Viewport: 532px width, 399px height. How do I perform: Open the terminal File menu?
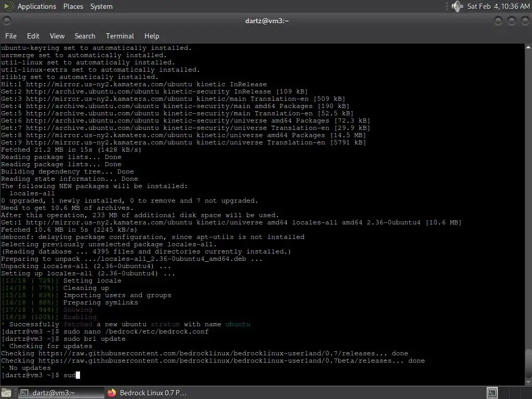coord(10,36)
